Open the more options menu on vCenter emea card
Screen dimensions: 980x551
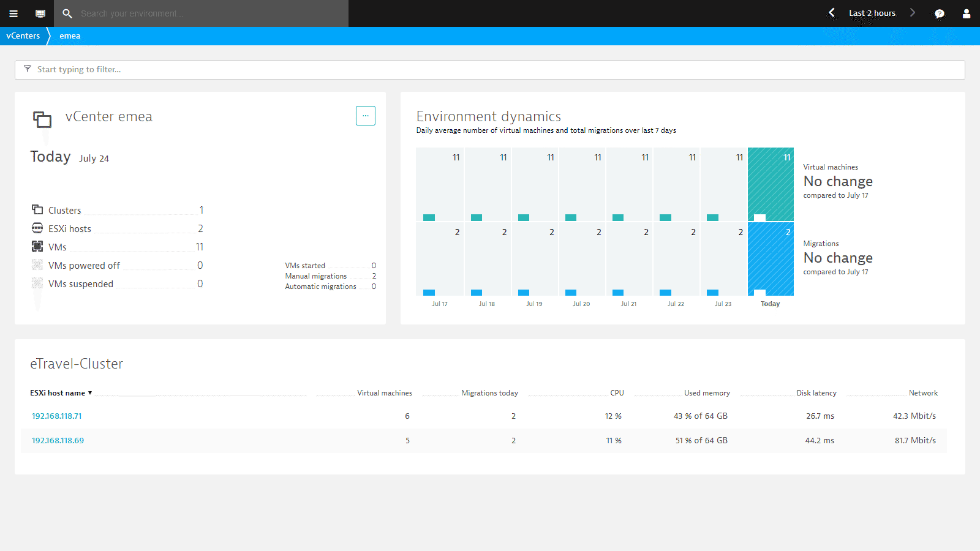click(366, 115)
